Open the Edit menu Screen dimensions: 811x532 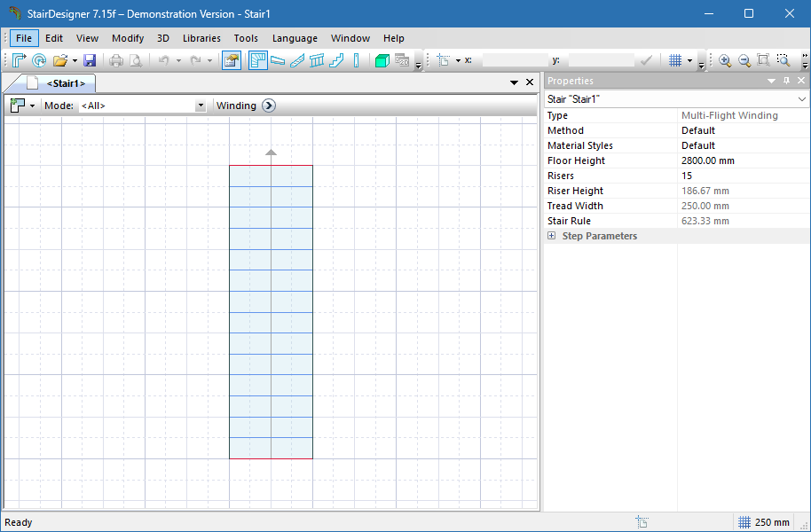click(x=54, y=38)
